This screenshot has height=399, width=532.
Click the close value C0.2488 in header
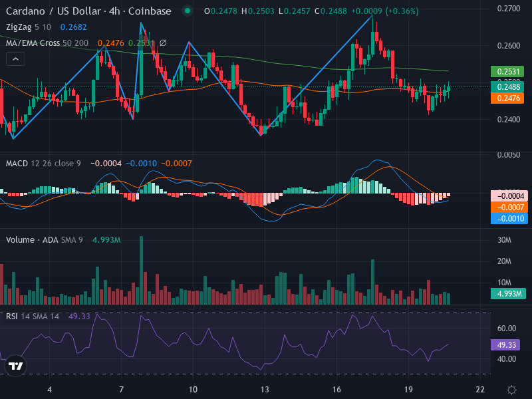[x=331, y=11]
